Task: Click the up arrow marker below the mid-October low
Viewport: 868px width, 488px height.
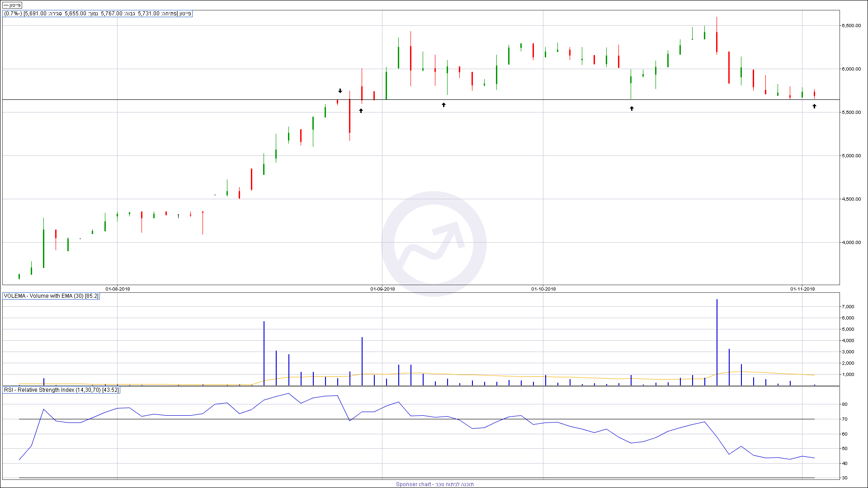Action: (632, 108)
